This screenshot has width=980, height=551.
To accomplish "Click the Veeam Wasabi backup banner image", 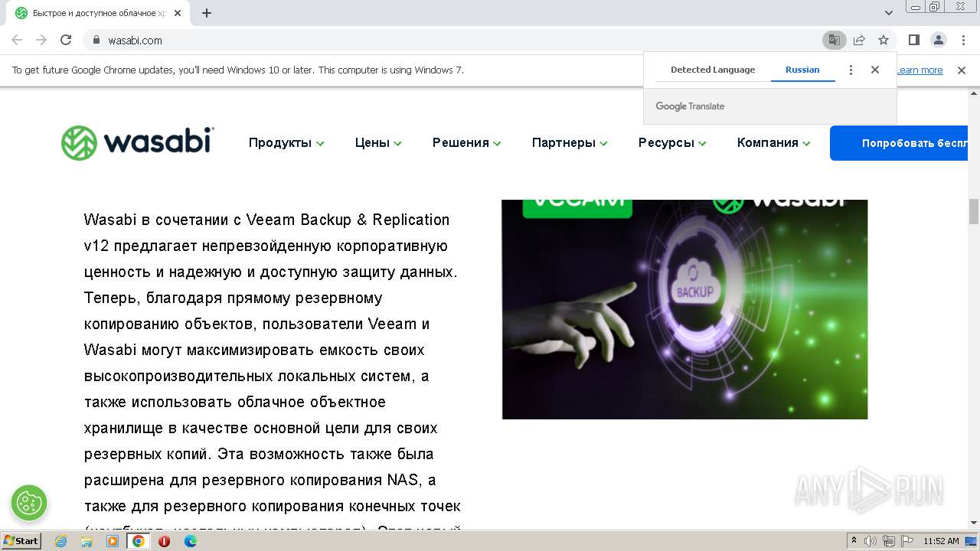I will [x=684, y=309].
